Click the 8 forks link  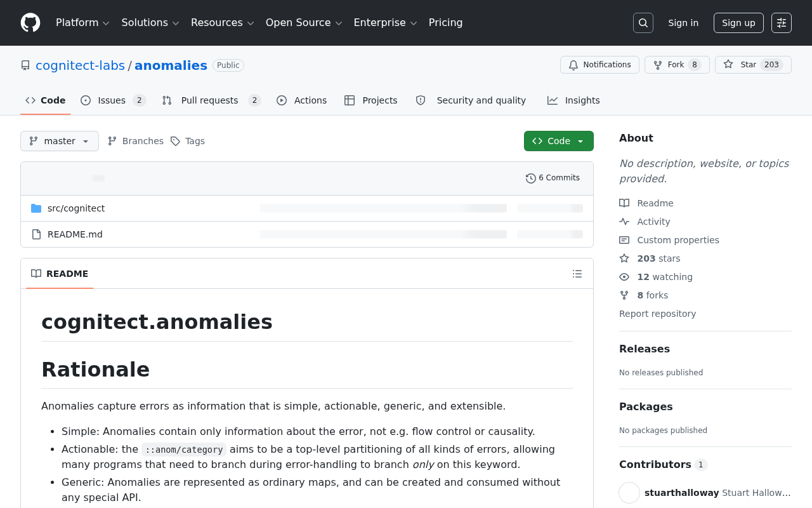pyautogui.click(x=652, y=295)
